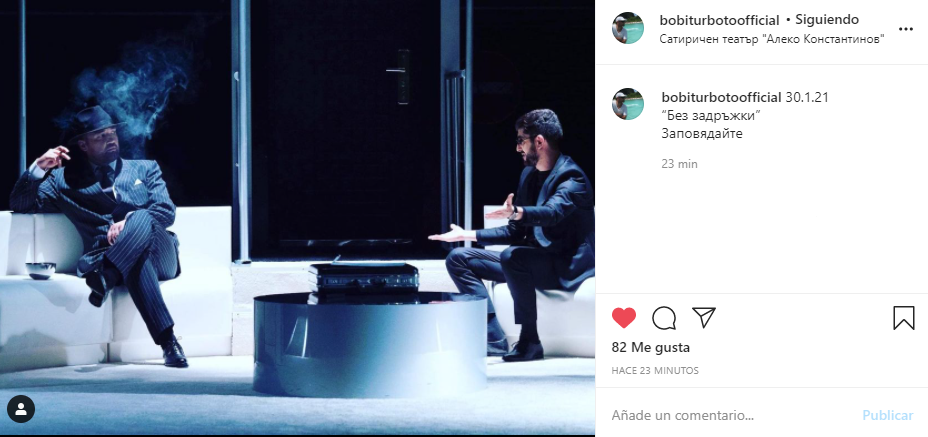Click the Заповядайте caption line
The height and width of the screenshot is (437, 928).
[702, 133]
